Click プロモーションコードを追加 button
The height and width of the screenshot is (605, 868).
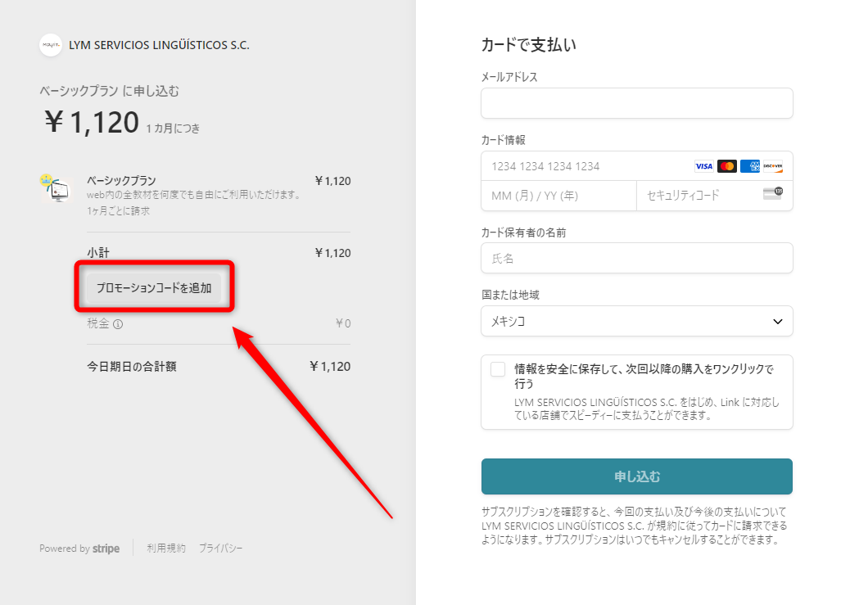click(154, 288)
